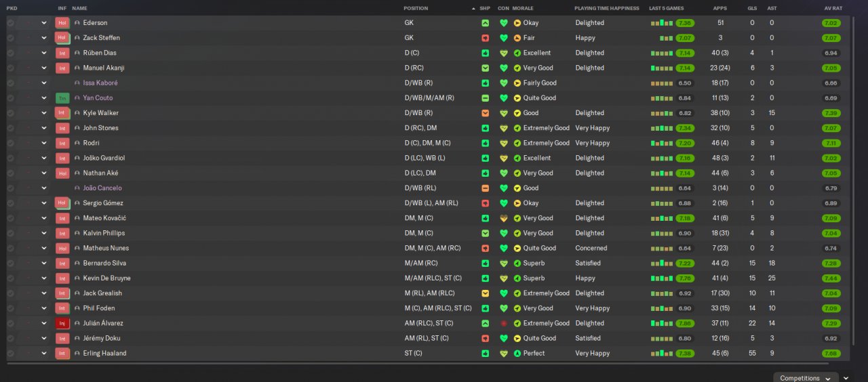The image size is (868, 382).
Task: Open the row dropdown chevron for Jérémy Doku
Action: [44, 338]
